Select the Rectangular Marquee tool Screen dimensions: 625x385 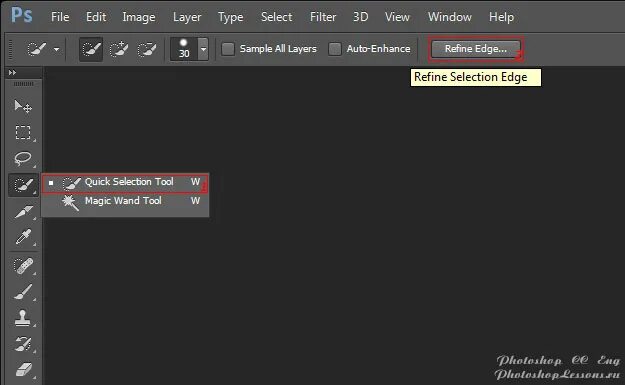(23, 132)
